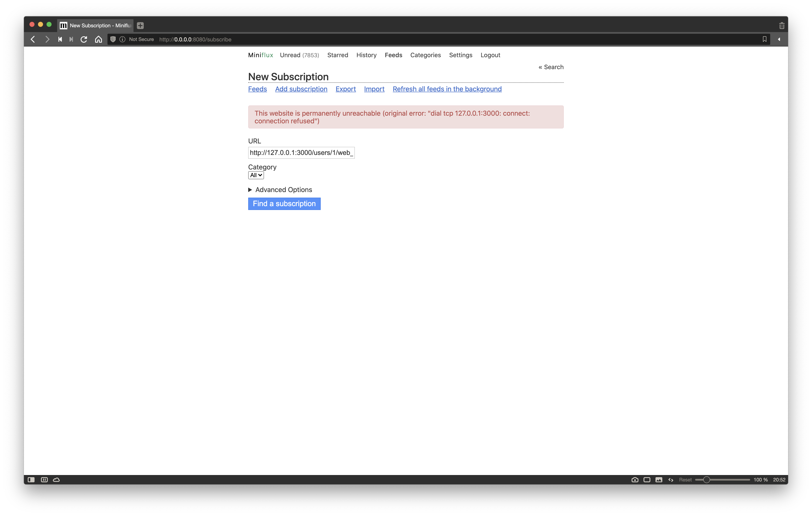Bookmark the page using the bookmark icon
The width and height of the screenshot is (812, 516).
764,39
